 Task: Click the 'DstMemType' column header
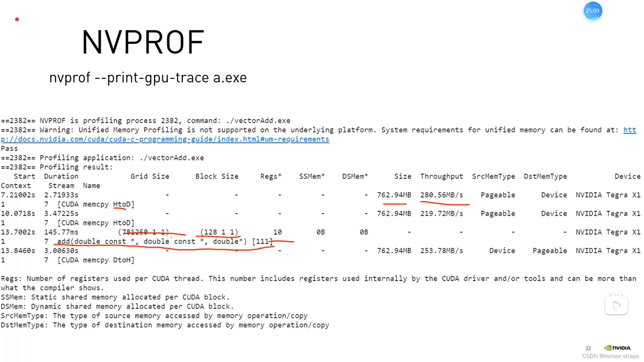coord(545,176)
